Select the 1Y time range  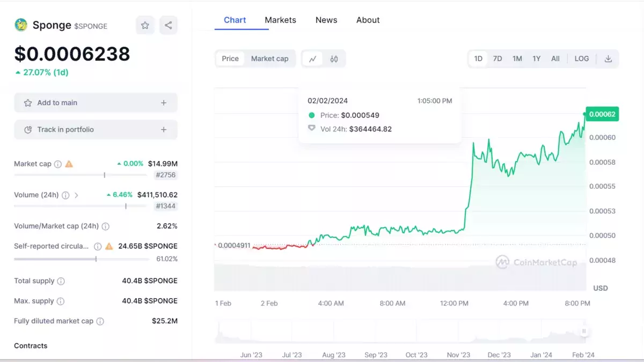coord(536,59)
